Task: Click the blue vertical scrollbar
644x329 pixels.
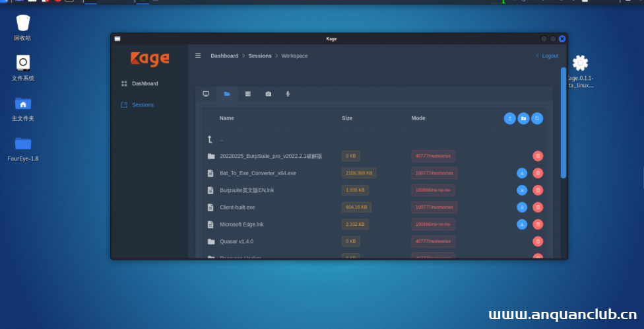Action: [563, 122]
